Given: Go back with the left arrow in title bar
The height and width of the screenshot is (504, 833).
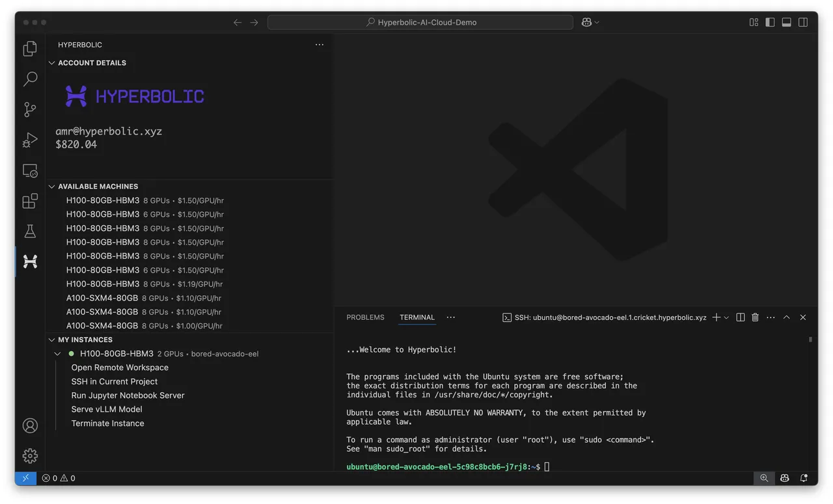Looking at the screenshot, I should tap(238, 22).
